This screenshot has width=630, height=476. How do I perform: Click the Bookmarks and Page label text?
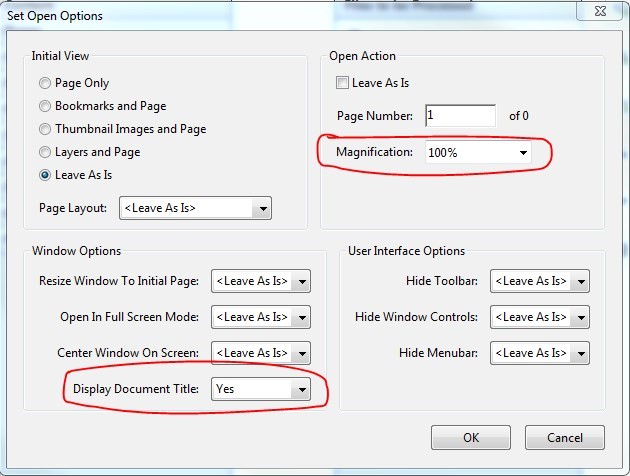[x=111, y=106]
